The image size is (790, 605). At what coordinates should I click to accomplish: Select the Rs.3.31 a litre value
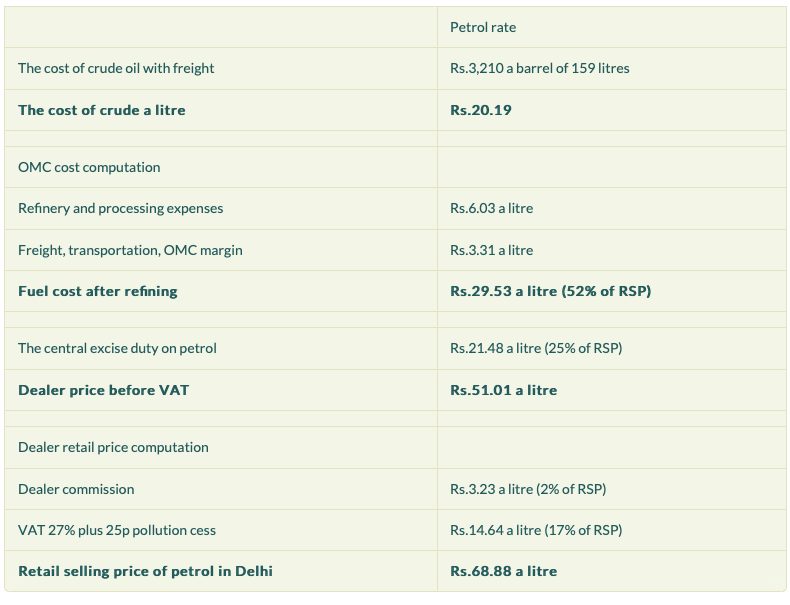point(491,250)
